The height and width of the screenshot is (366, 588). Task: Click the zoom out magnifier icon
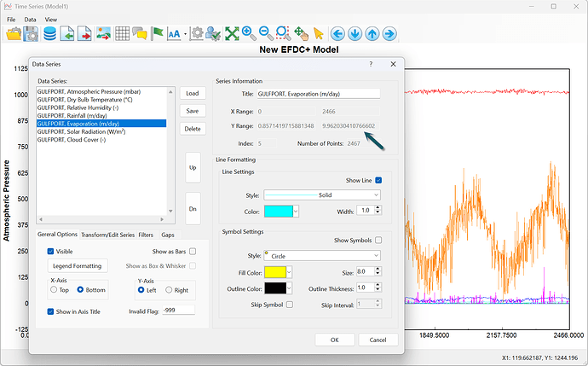(266, 34)
